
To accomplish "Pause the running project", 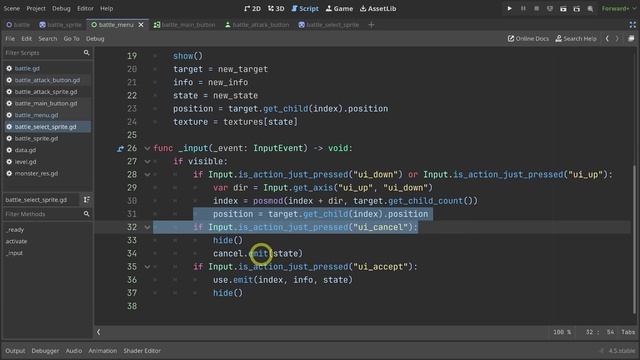I will pos(523,8).
